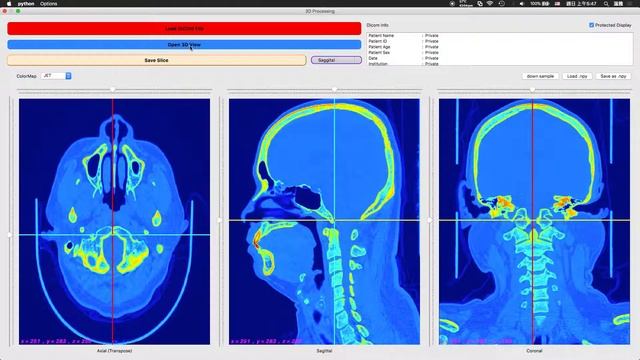This screenshot has width=640, height=360.
Task: Open the ColorMap JET dropdown
Action: click(56, 76)
